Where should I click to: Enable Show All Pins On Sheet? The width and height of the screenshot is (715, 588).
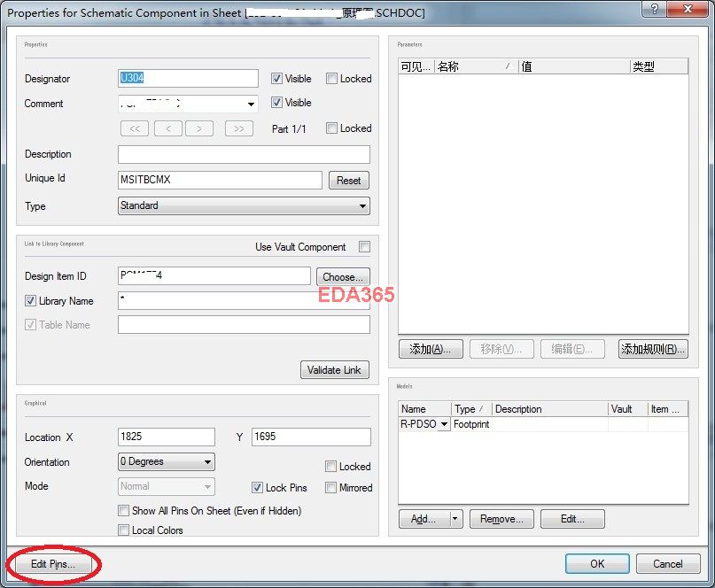[123, 510]
